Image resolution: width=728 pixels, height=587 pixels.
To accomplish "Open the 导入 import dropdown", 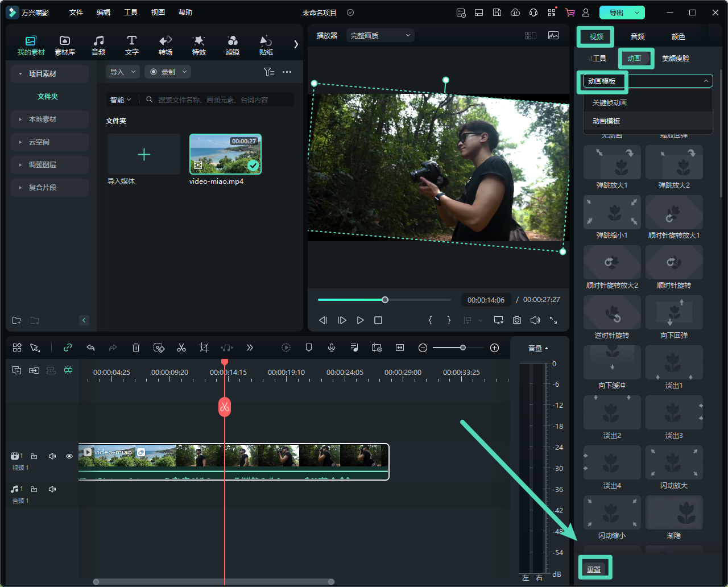I will [x=122, y=72].
